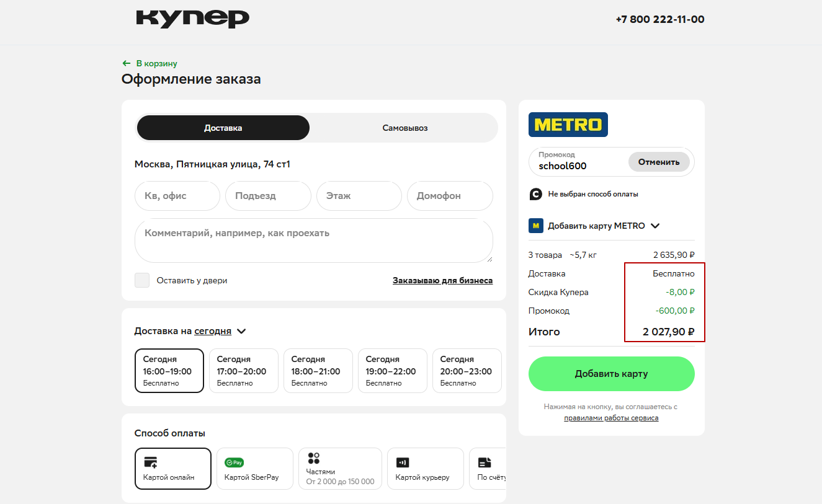
Task: Open the Заказываю для бизнеса link
Action: point(442,280)
